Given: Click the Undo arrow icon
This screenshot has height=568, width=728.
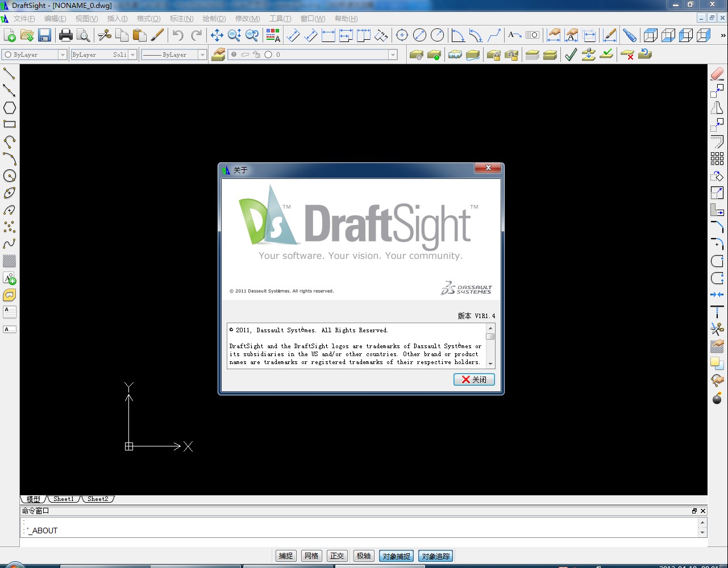Looking at the screenshot, I should pyautogui.click(x=178, y=36).
